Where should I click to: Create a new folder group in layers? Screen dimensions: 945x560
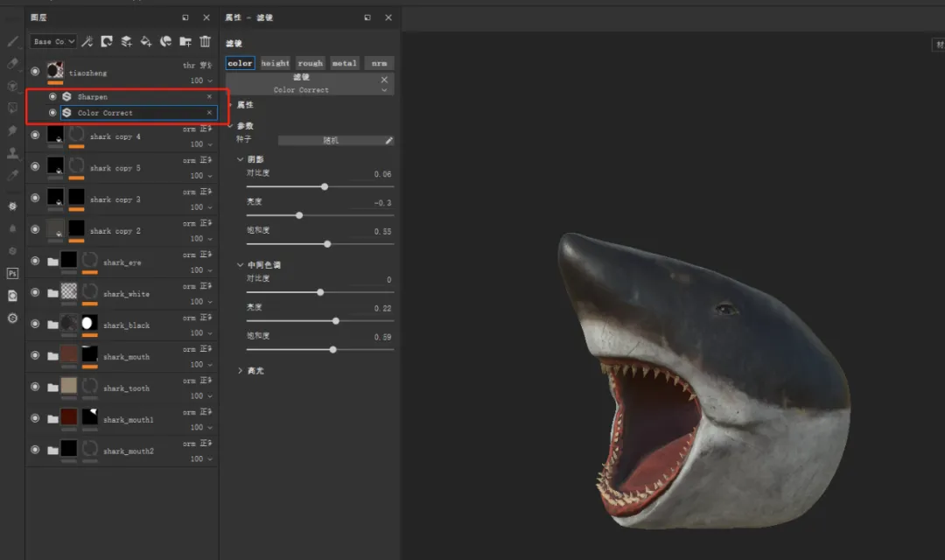185,41
